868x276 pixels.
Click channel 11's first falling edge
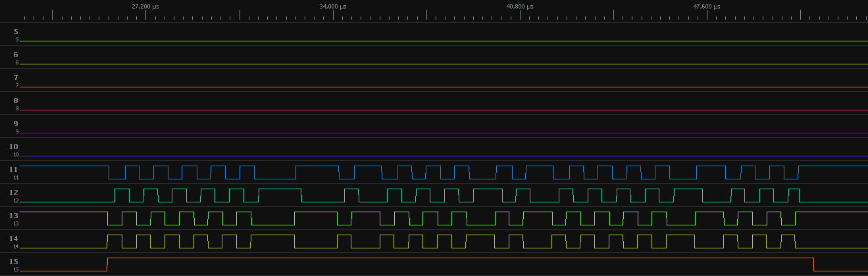109,172
